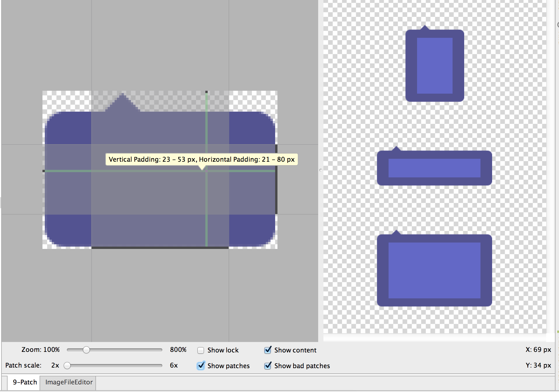Turn off Show bad patches
This screenshot has width=559, height=392.
268,366
